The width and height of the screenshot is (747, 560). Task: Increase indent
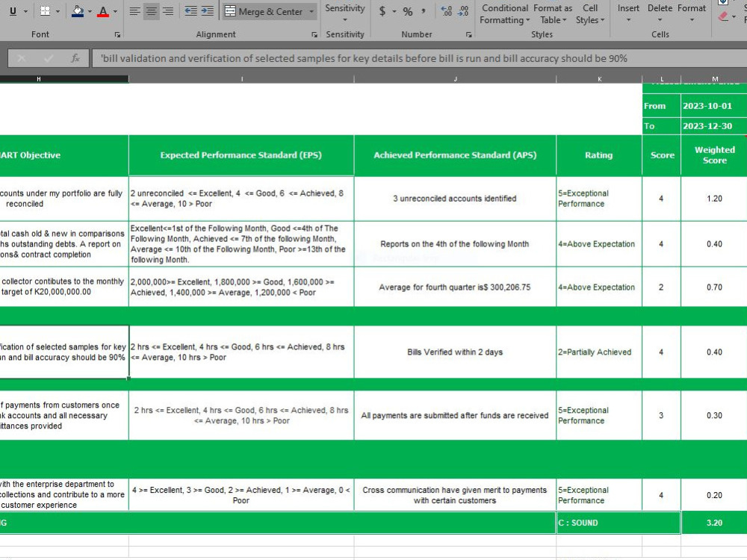(x=207, y=11)
